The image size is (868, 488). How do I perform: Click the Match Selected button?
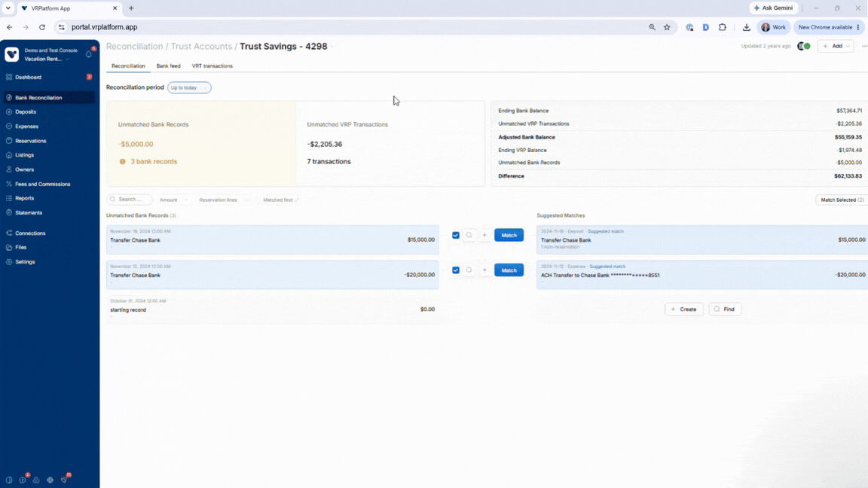click(x=842, y=200)
